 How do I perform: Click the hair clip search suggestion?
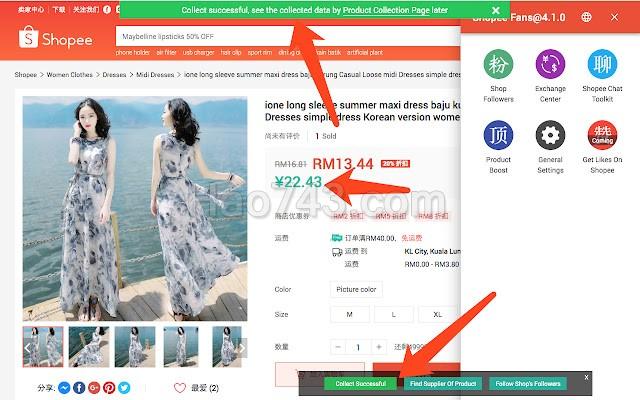pyautogui.click(x=231, y=53)
